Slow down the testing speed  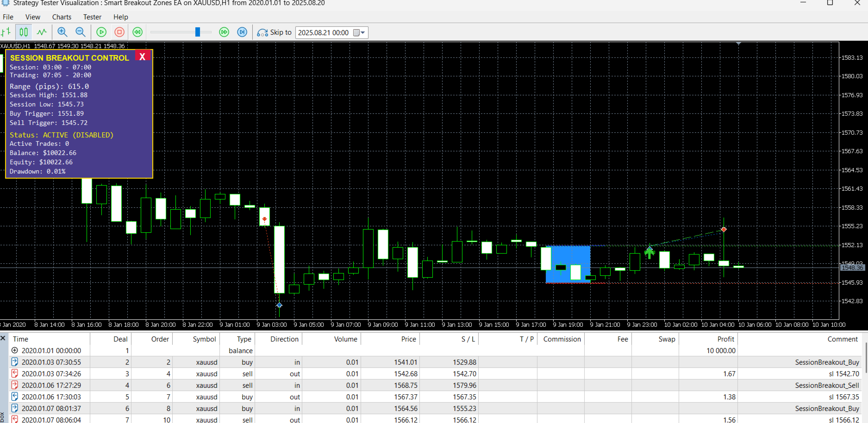(x=137, y=32)
